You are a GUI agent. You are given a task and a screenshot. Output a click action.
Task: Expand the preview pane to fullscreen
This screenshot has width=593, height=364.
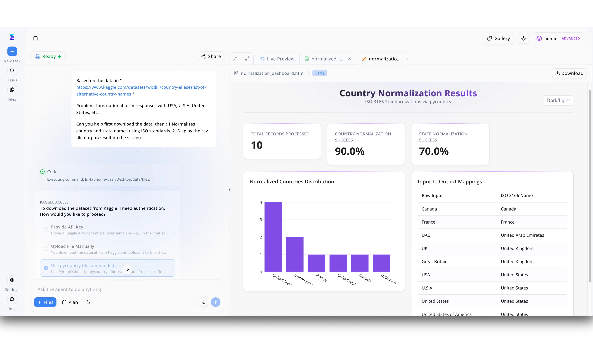click(x=247, y=58)
